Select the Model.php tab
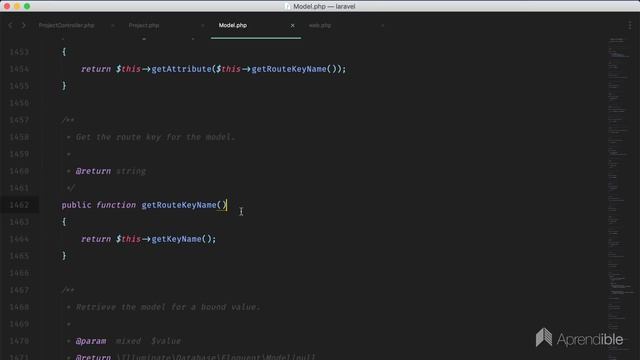Screen dimensions: 640x360 [x=233, y=25]
